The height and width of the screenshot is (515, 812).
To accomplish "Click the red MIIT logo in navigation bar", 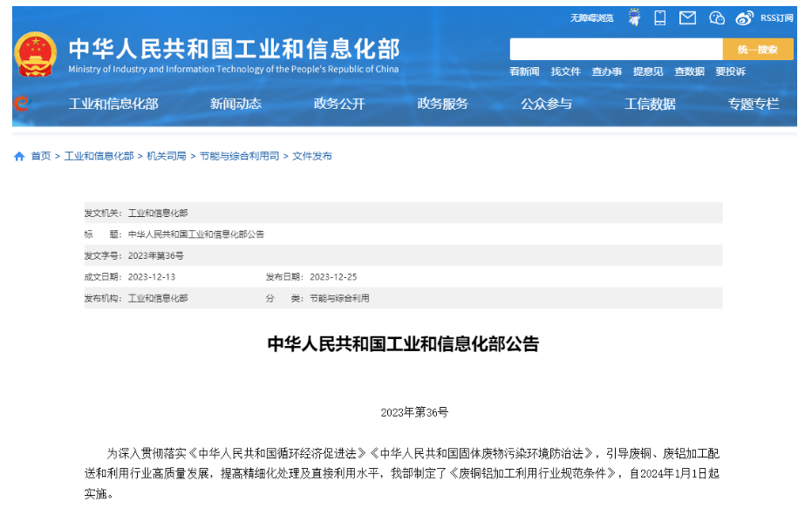I will [x=23, y=104].
